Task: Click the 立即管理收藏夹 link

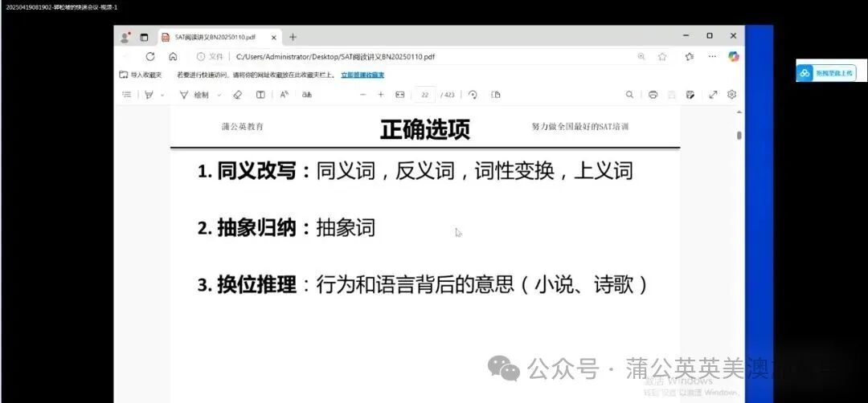Action: [x=362, y=75]
